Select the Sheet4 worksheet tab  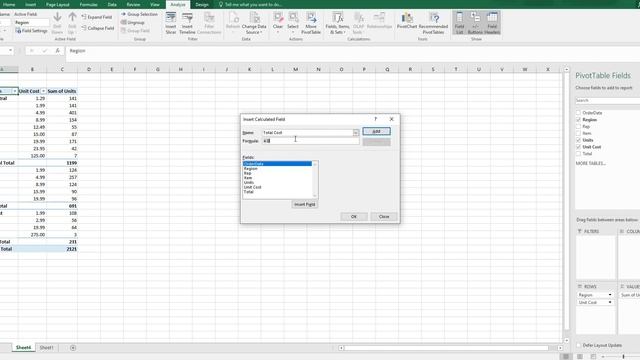point(23,348)
